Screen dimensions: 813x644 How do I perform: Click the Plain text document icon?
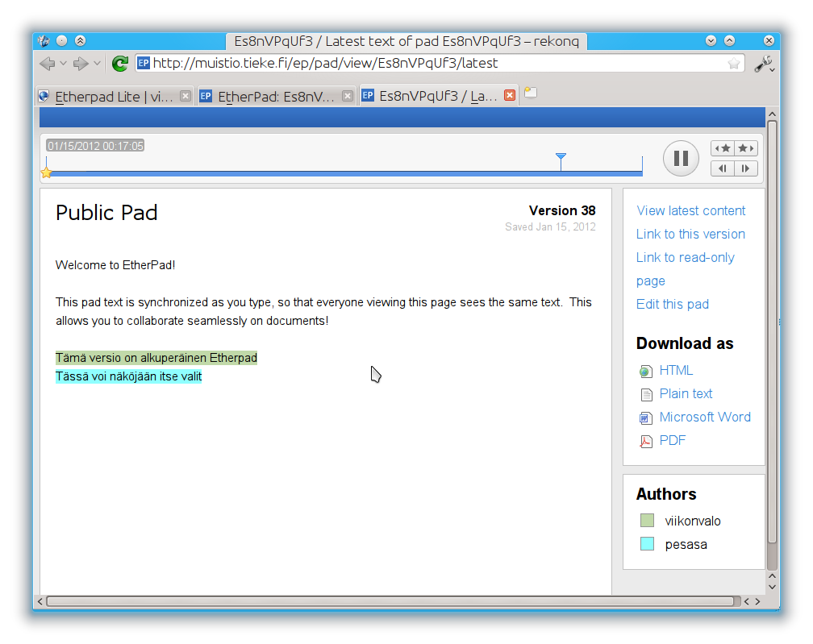pyautogui.click(x=646, y=395)
